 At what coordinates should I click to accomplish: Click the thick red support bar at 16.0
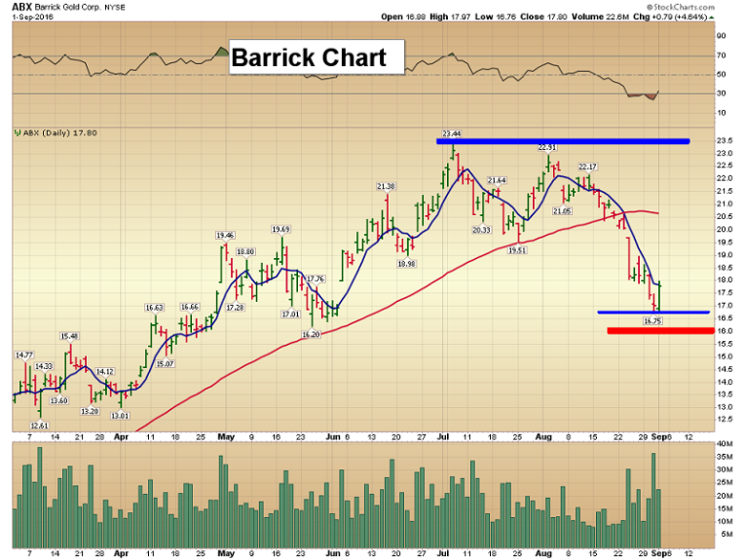coord(661,330)
